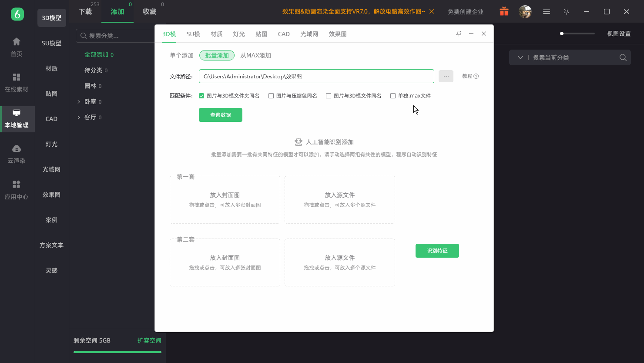Viewport: 644px width, 363px height.
Task: Tick 图片与3D模文件同名 checkbox
Action: click(329, 96)
